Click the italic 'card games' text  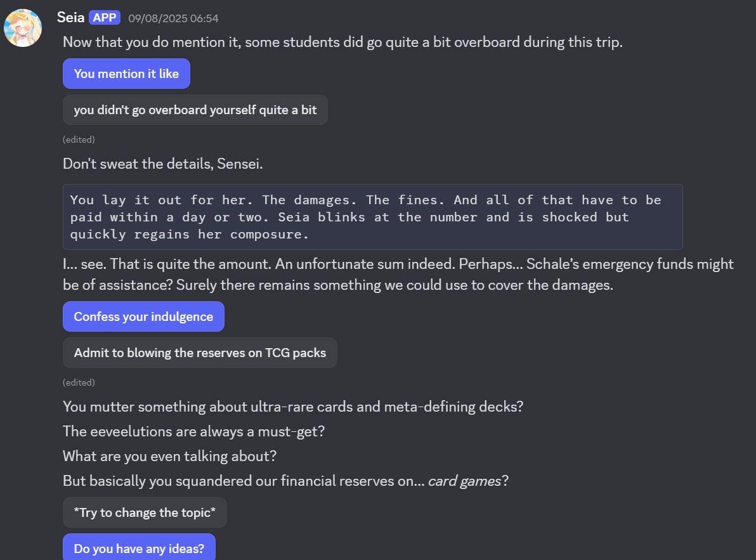tap(465, 481)
